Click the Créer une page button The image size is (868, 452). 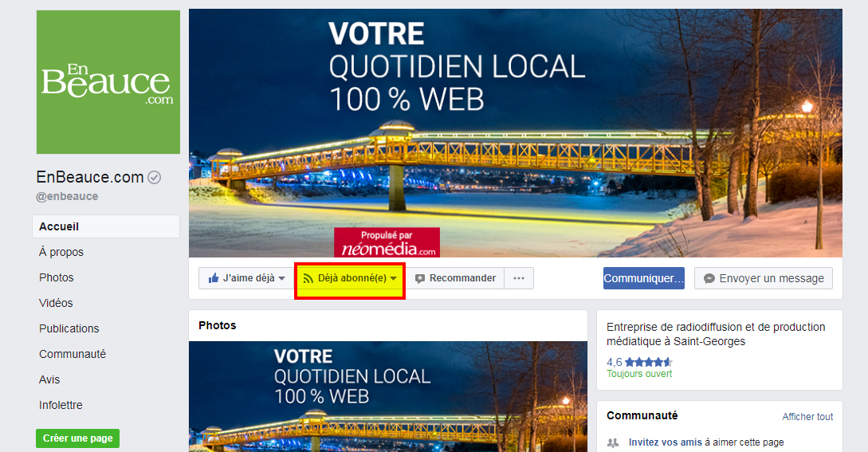point(77,438)
